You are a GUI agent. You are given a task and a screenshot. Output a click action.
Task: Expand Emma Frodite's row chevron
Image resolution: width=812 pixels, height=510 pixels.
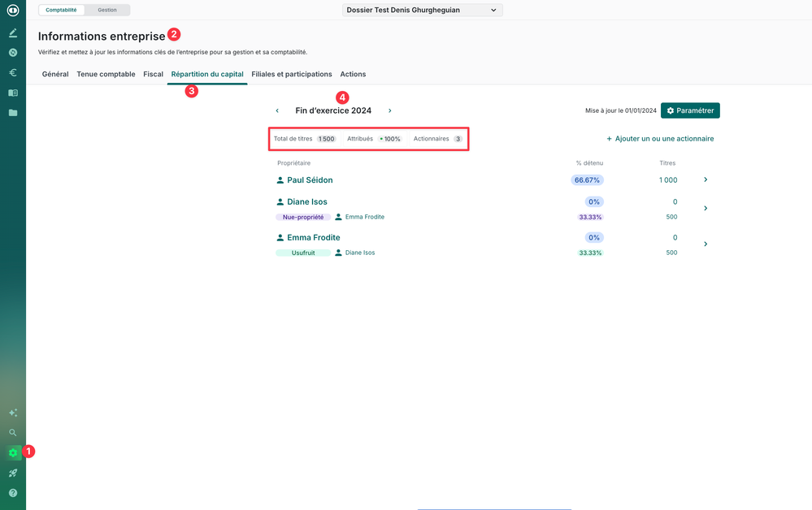pyautogui.click(x=705, y=244)
